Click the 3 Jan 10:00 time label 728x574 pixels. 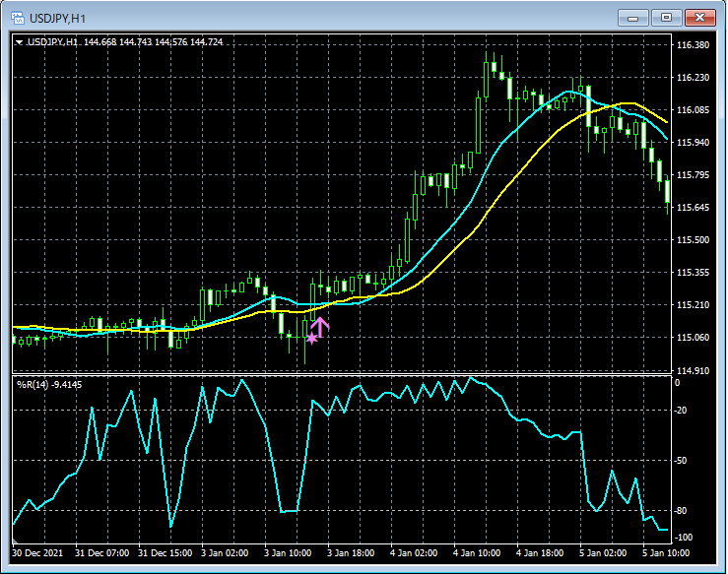pos(288,553)
